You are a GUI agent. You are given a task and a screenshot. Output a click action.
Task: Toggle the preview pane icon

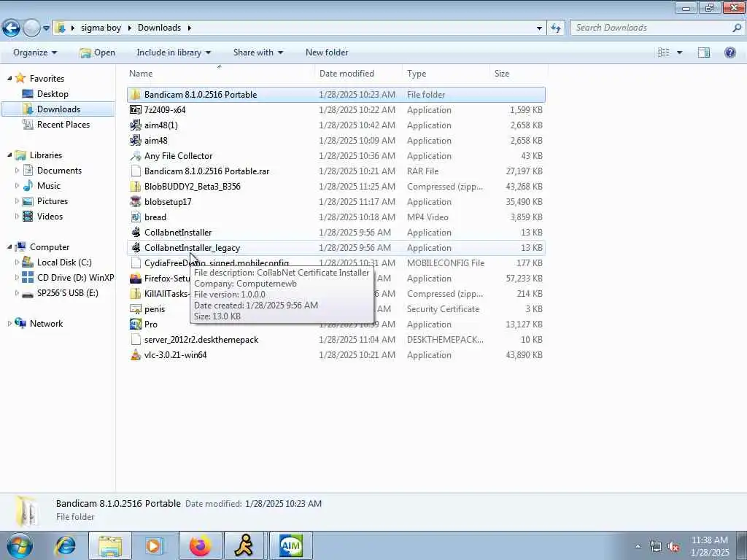tap(704, 52)
